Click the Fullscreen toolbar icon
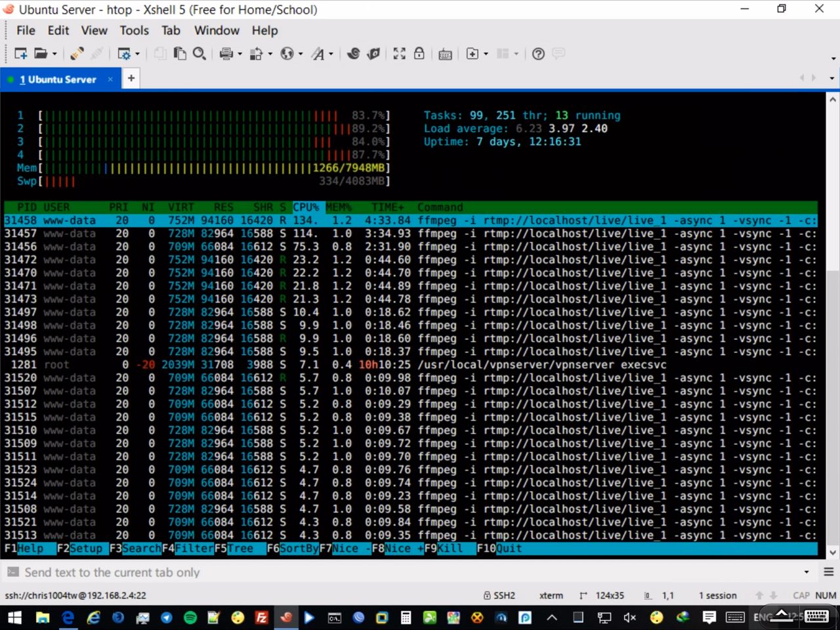This screenshot has height=630, width=840. coord(399,54)
